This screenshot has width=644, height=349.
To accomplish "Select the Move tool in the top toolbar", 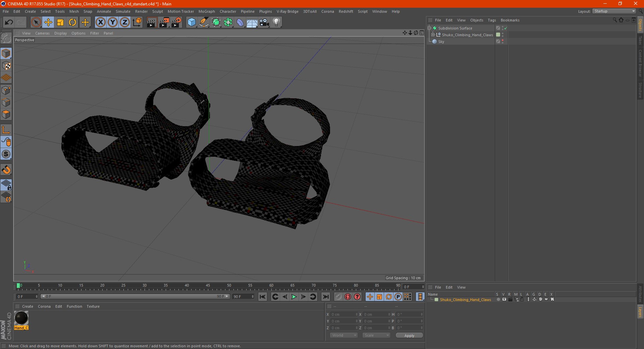I will [x=48, y=22].
